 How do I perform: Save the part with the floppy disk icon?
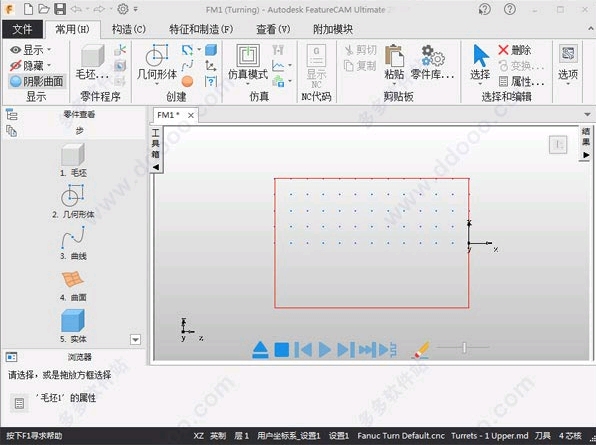pyautogui.click(x=60, y=9)
